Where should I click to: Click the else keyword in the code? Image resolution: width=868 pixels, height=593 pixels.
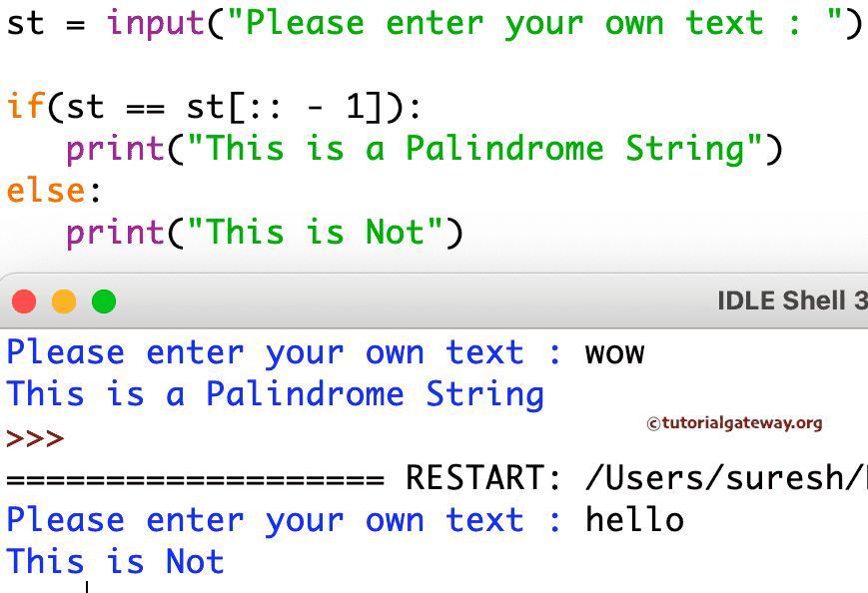43,190
